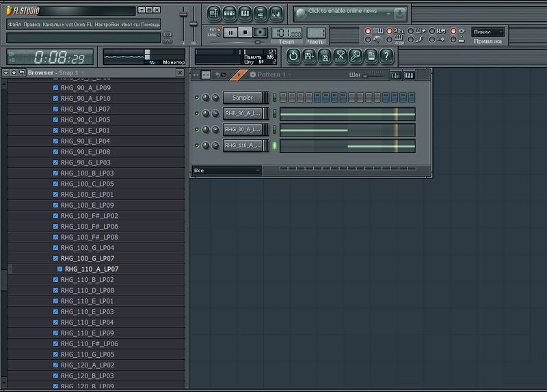547x392 pixels.
Task: Open help via the question mark icon
Action: (386, 56)
